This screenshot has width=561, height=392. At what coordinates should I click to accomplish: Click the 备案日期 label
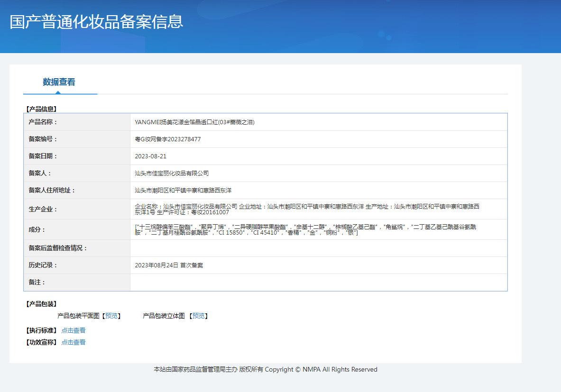[x=43, y=156]
